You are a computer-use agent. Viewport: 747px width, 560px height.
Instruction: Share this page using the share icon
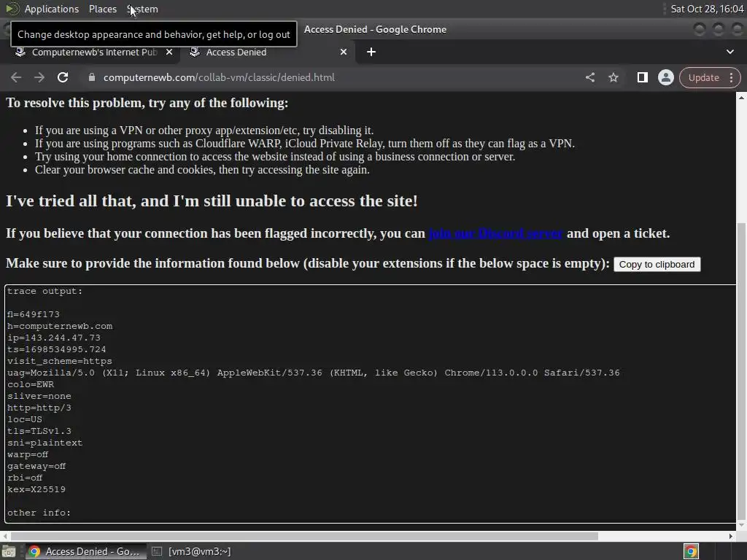click(589, 77)
